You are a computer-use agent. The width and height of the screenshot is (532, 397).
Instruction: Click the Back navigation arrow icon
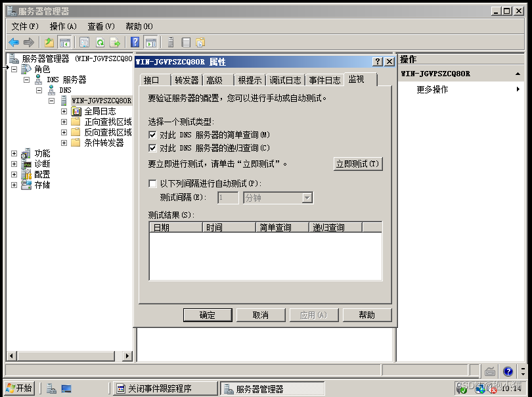click(x=12, y=41)
